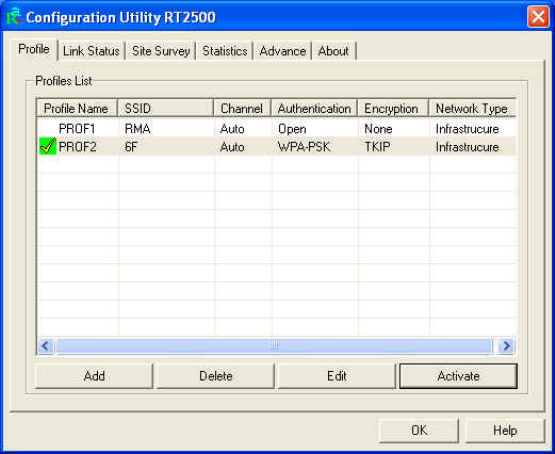Close the Configuration Utility window
Screen dimensions: 555x454
538,17
